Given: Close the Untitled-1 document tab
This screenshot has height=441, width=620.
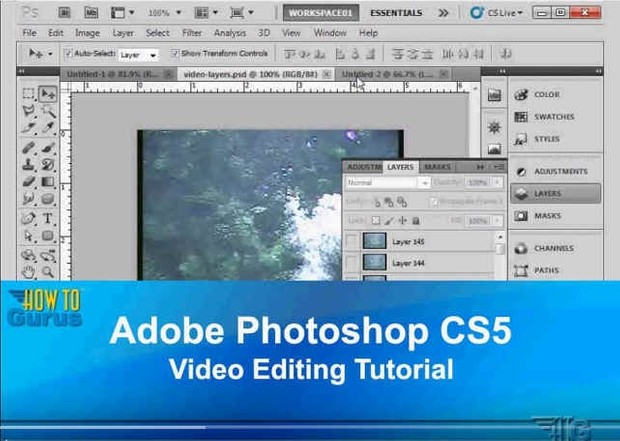Looking at the screenshot, I should (x=168, y=74).
